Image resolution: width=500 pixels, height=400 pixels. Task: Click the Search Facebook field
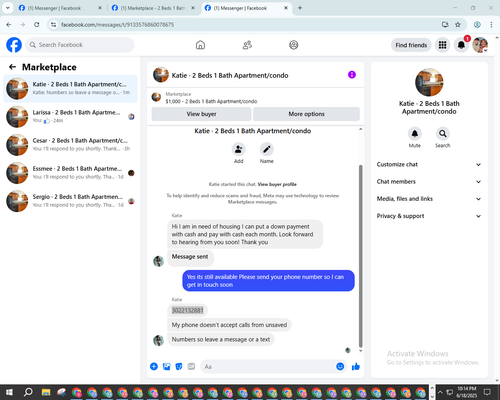click(x=80, y=45)
